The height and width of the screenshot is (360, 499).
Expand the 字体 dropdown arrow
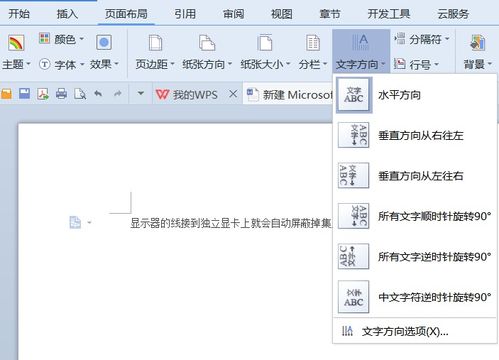82,64
